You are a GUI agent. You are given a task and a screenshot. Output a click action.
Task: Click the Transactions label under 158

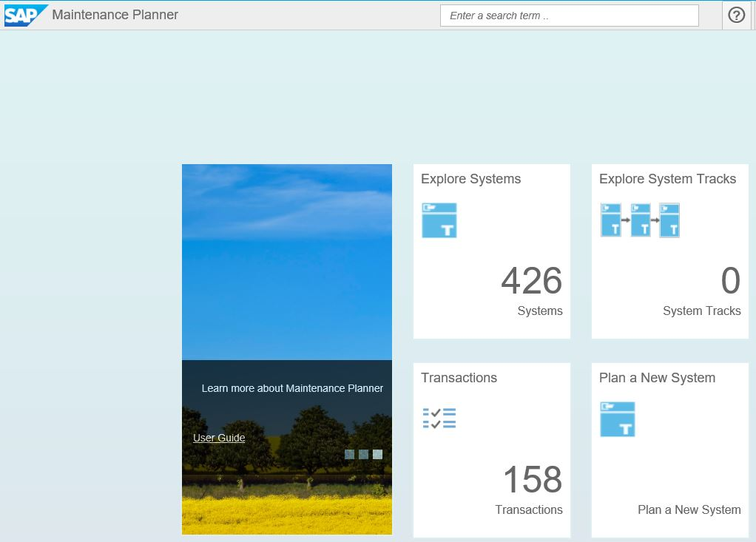click(x=528, y=509)
